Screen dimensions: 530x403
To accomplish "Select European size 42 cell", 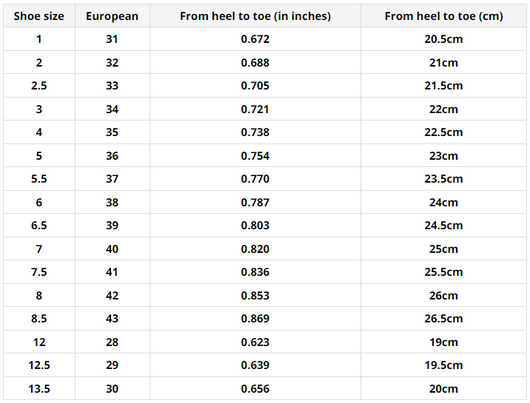I will click(112, 295).
